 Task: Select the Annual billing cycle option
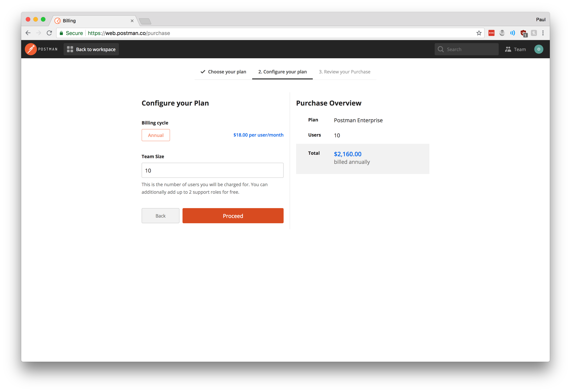tap(156, 135)
